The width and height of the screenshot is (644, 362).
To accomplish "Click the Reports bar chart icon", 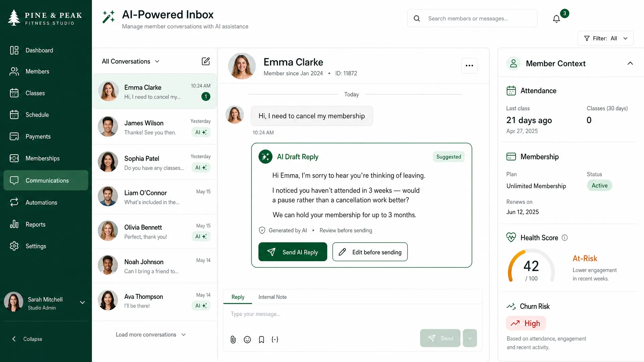I will coord(14,224).
